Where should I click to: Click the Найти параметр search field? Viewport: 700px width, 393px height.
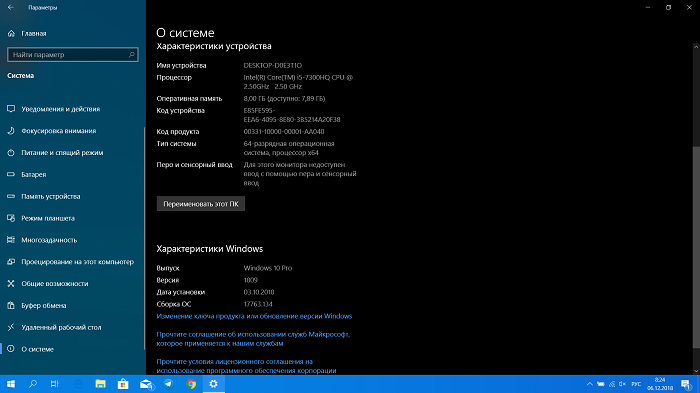coord(72,54)
